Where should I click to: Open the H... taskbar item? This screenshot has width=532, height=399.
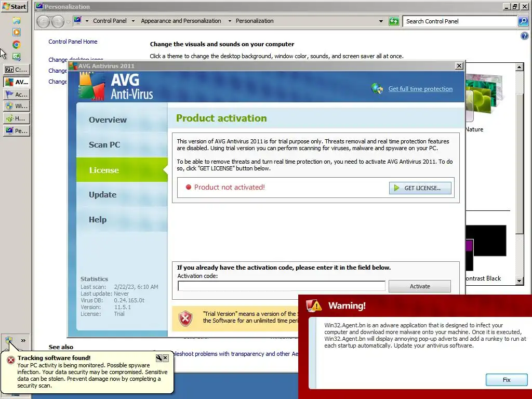pos(16,118)
